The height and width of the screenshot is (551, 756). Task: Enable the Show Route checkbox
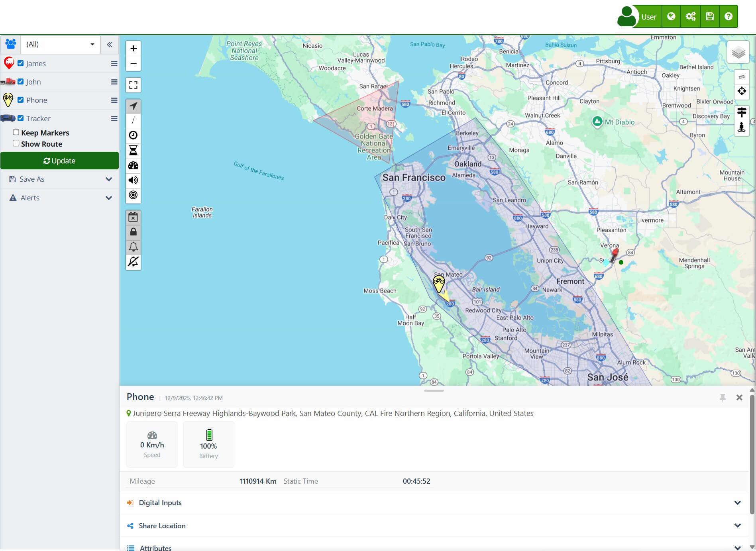pos(16,143)
